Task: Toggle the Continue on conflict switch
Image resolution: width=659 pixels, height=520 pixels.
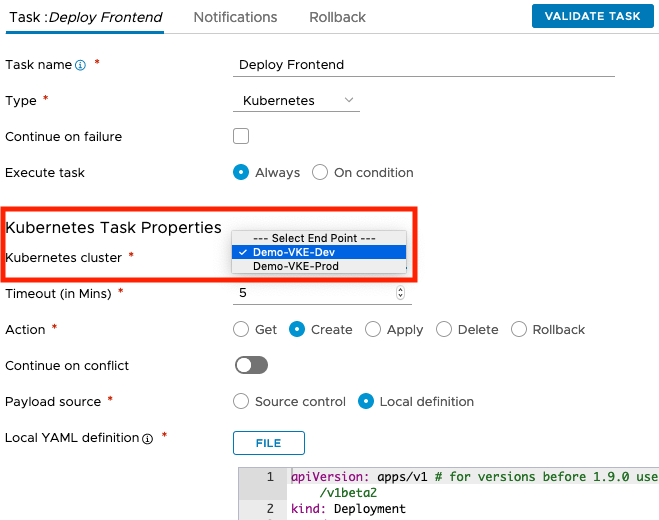Action: [x=251, y=365]
